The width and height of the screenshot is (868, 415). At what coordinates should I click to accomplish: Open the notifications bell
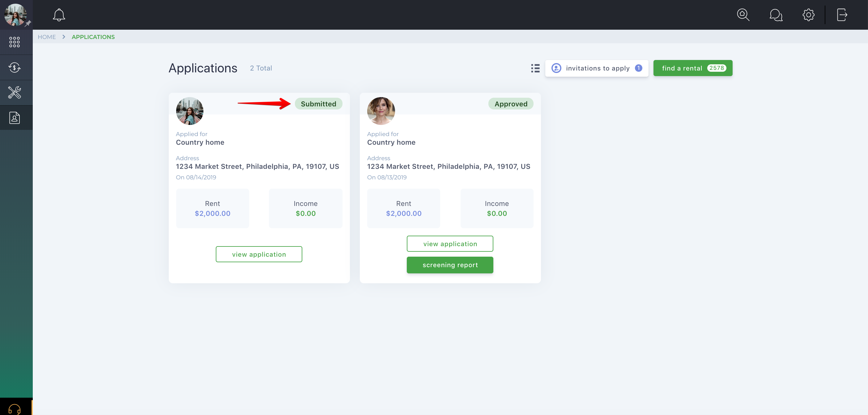pyautogui.click(x=59, y=15)
